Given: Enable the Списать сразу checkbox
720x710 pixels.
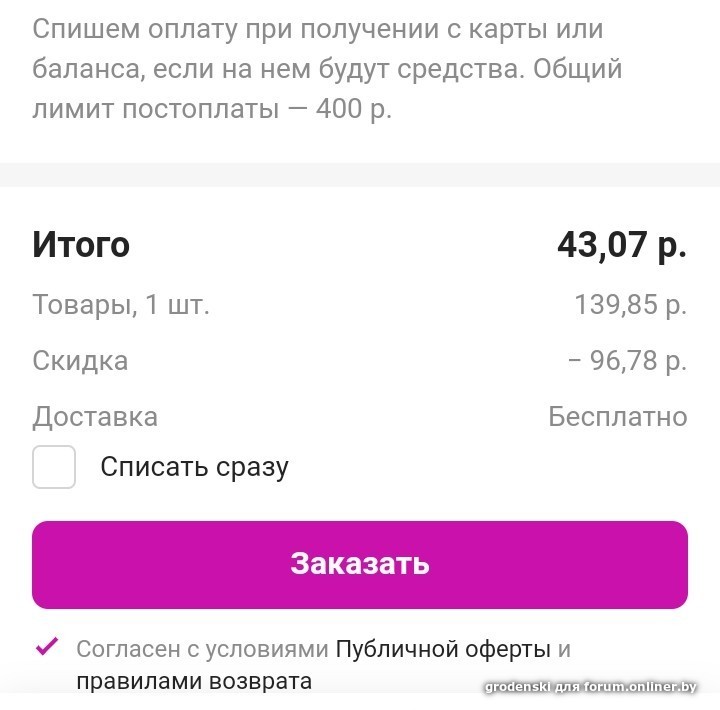Looking at the screenshot, I should point(54,467).
